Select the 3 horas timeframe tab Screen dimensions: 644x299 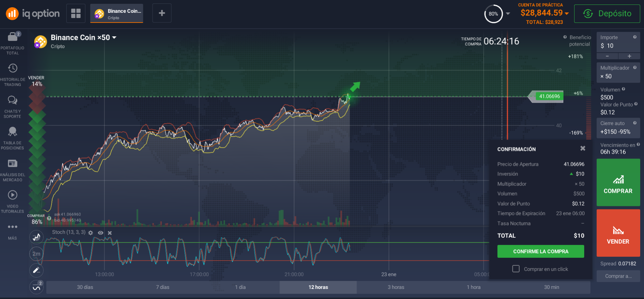pos(396,287)
